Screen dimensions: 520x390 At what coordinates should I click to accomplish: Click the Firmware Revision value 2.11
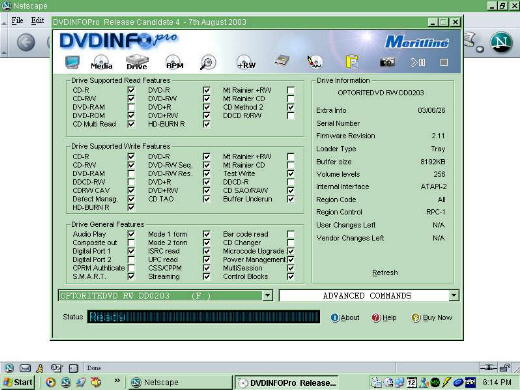[438, 136]
